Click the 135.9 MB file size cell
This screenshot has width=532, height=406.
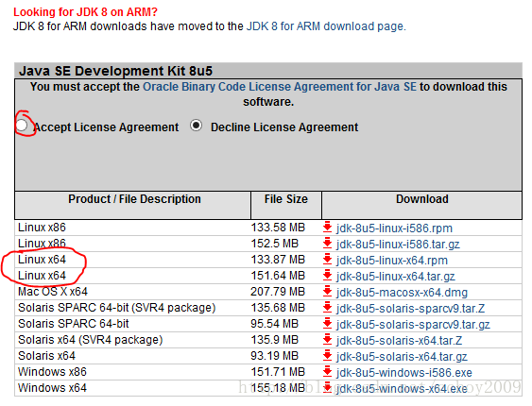tap(274, 340)
